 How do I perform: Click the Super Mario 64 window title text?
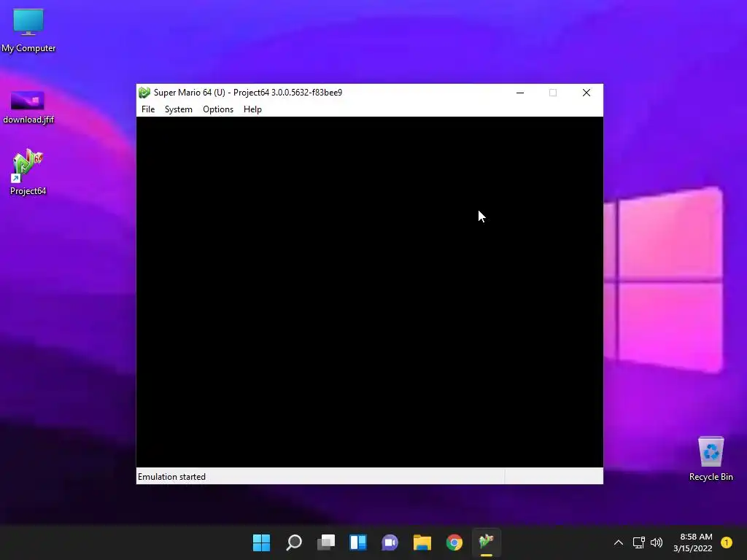point(248,93)
